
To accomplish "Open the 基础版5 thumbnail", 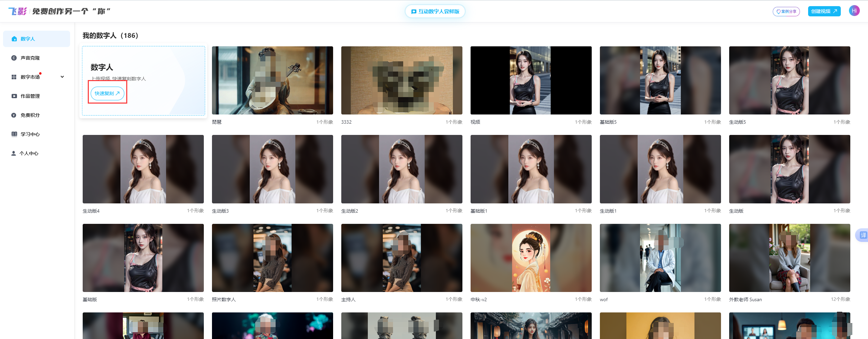I will 660,80.
